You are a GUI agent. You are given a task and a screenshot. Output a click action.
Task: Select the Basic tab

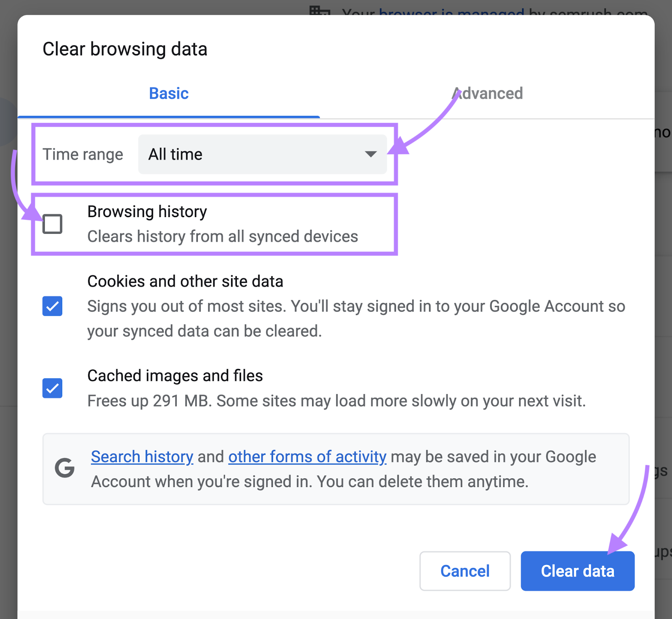click(x=168, y=93)
